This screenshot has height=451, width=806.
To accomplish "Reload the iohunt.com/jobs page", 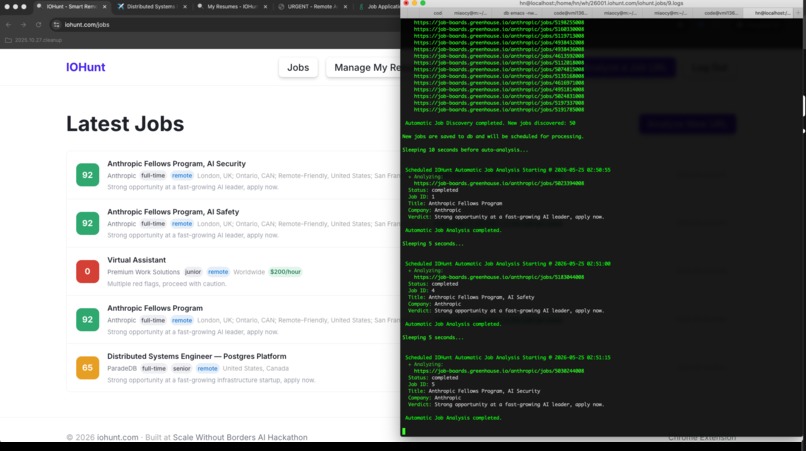I will (x=39, y=25).
